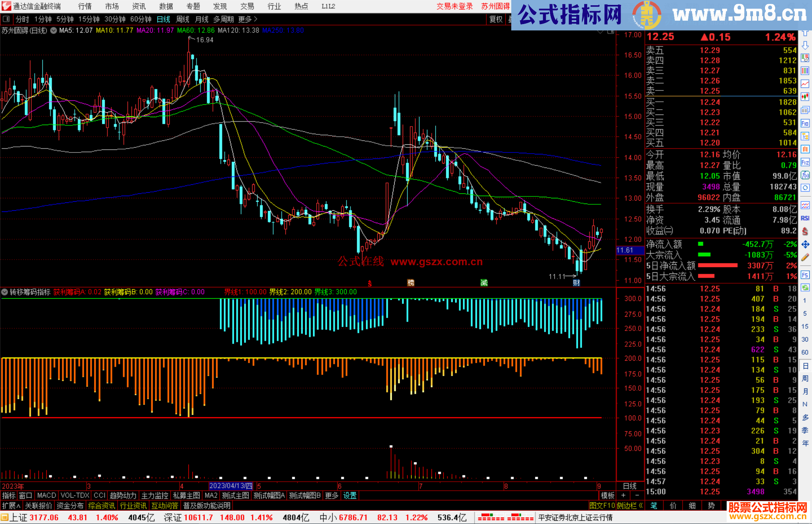Open the f(x) formula manager icon

point(805,175)
